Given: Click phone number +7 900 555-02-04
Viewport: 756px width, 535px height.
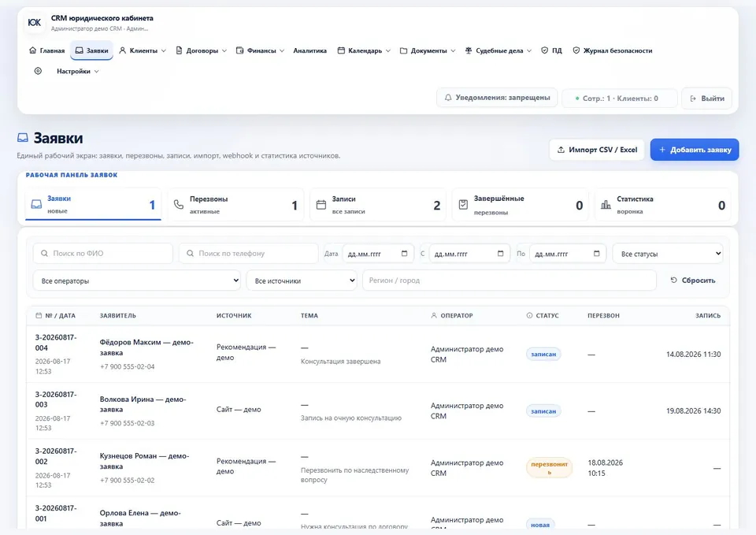Looking at the screenshot, I should point(128,366).
